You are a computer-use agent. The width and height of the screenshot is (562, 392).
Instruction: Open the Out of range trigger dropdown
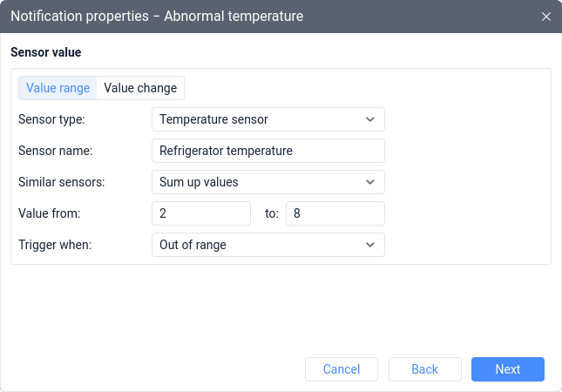pos(268,245)
